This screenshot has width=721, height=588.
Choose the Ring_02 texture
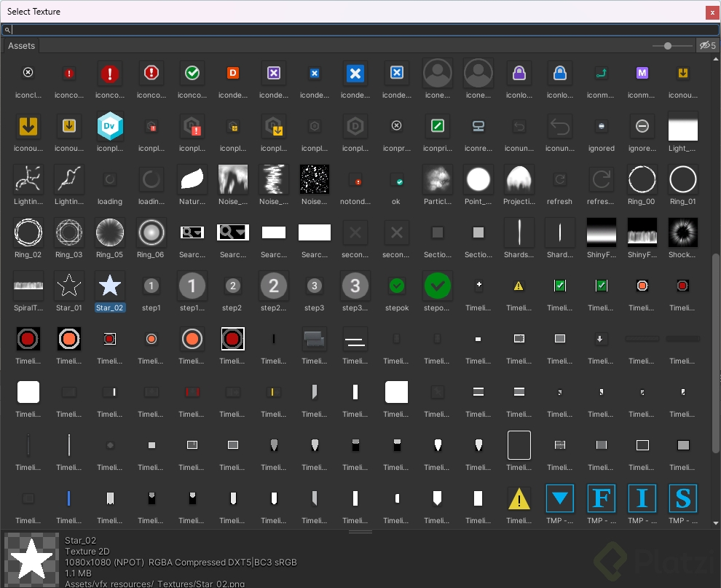pos(28,232)
